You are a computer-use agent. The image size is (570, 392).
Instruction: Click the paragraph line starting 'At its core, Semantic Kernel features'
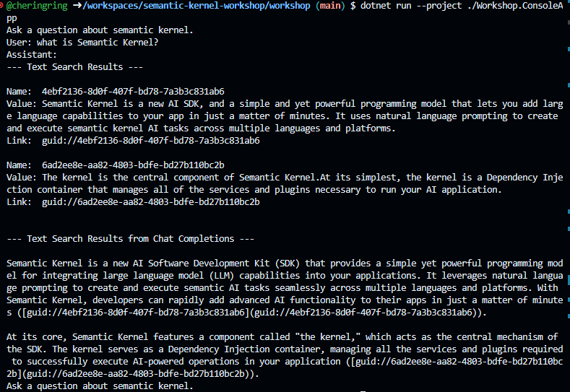pos(282,337)
